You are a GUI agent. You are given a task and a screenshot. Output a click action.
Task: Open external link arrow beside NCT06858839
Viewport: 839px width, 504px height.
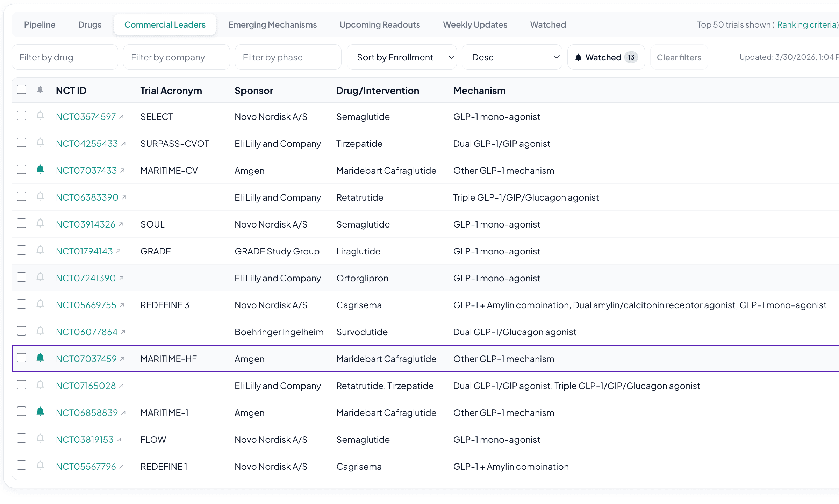[x=123, y=413]
